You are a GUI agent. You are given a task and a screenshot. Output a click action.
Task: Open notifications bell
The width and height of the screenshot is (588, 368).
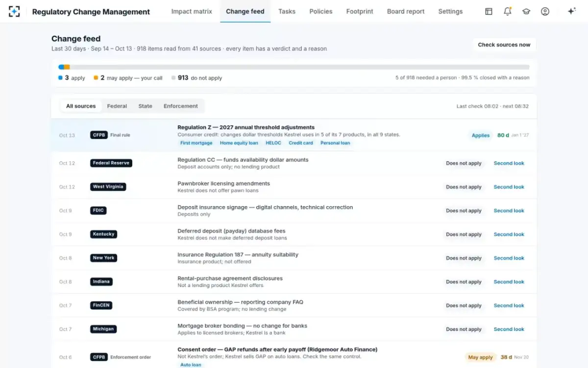click(x=508, y=11)
